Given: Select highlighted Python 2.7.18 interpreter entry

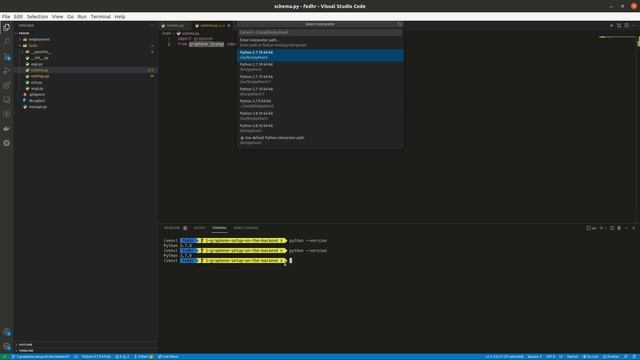Looking at the screenshot, I should tap(320, 55).
